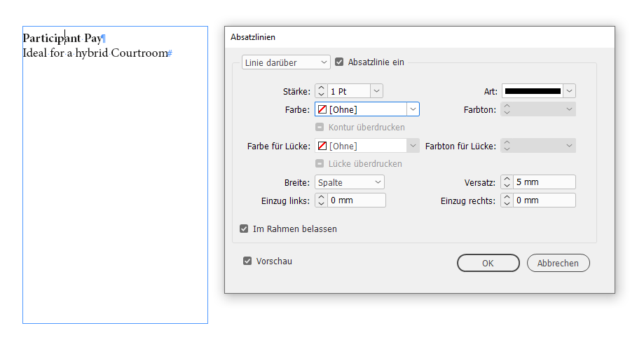Click the Stärke stepper arrows
The height and width of the screenshot is (354, 644).
pyautogui.click(x=321, y=91)
